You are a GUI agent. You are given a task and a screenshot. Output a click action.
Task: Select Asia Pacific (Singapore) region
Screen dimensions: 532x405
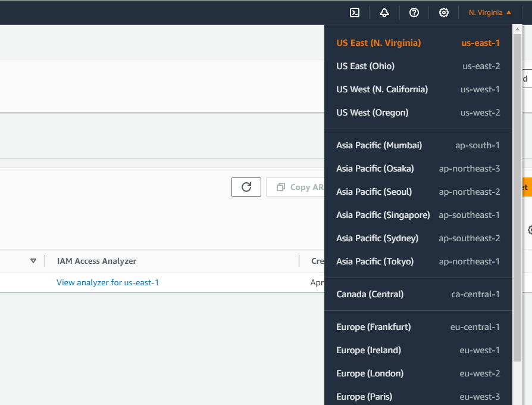click(418, 215)
